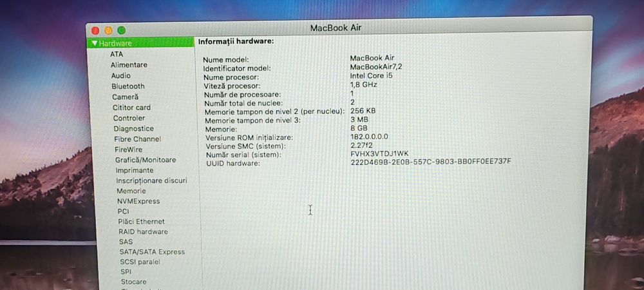Select SPI in the sidebar
Image resolution: width=644 pixels, height=290 pixels.
tap(126, 271)
